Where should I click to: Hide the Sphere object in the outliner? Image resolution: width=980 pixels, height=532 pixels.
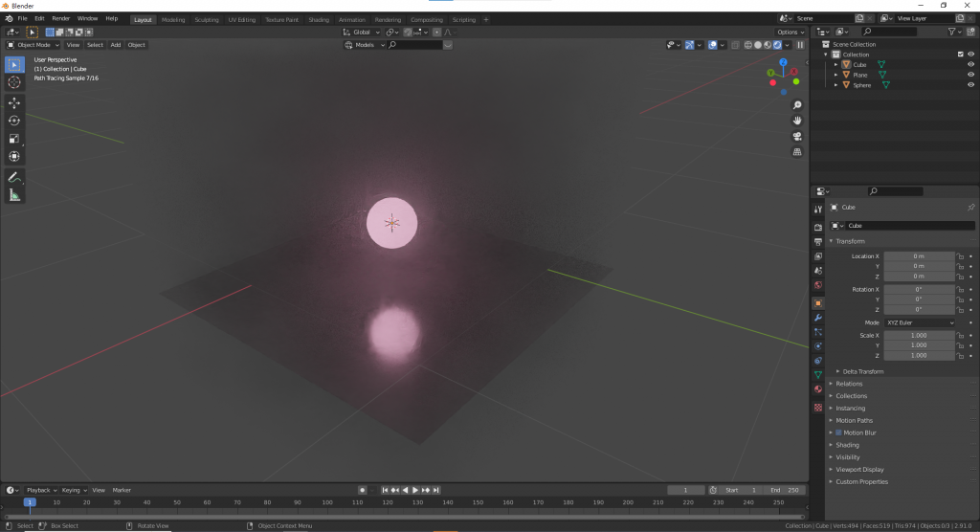[970, 85]
